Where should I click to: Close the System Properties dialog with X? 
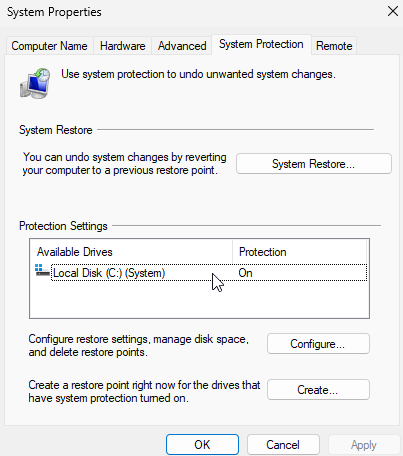click(393, 11)
